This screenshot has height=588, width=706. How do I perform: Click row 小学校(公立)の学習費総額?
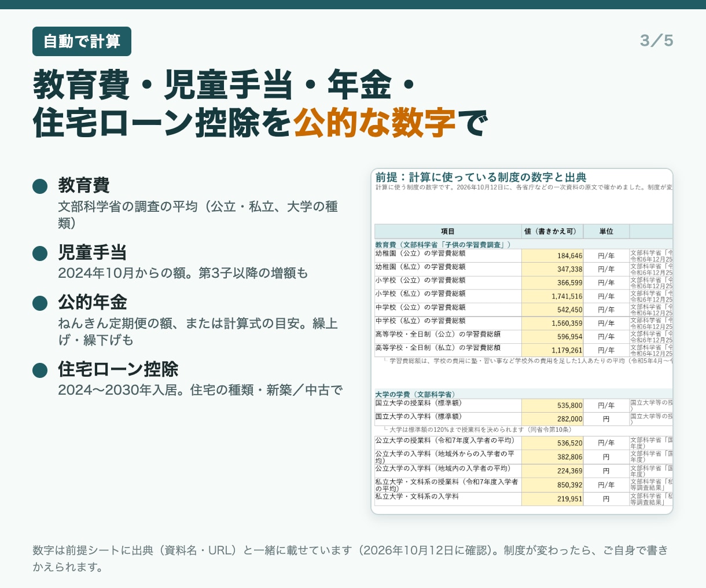pyautogui.click(x=524, y=283)
